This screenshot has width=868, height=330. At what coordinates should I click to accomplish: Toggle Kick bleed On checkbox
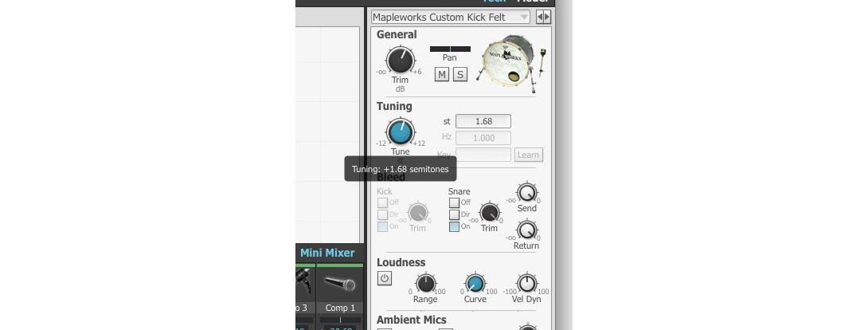tap(382, 226)
